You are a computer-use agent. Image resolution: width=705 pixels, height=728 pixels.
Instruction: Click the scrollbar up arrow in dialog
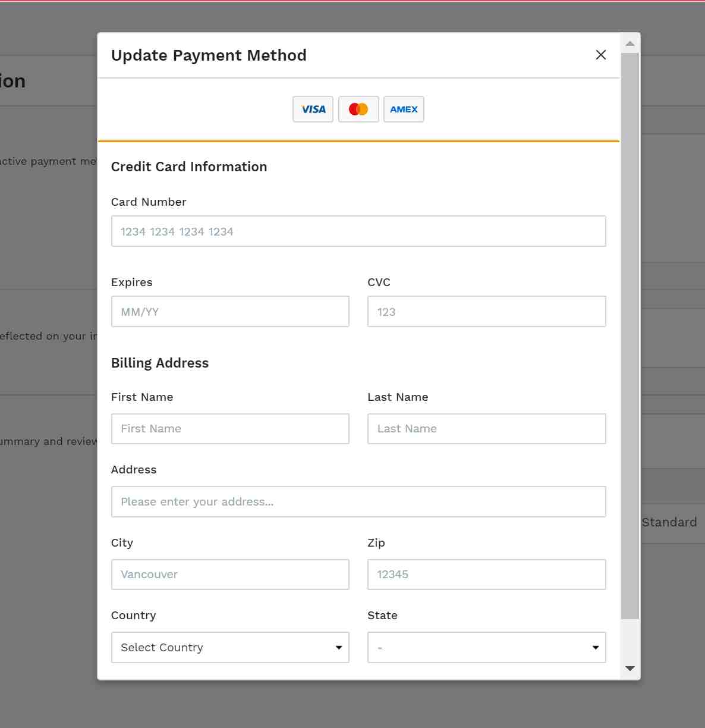pos(630,43)
